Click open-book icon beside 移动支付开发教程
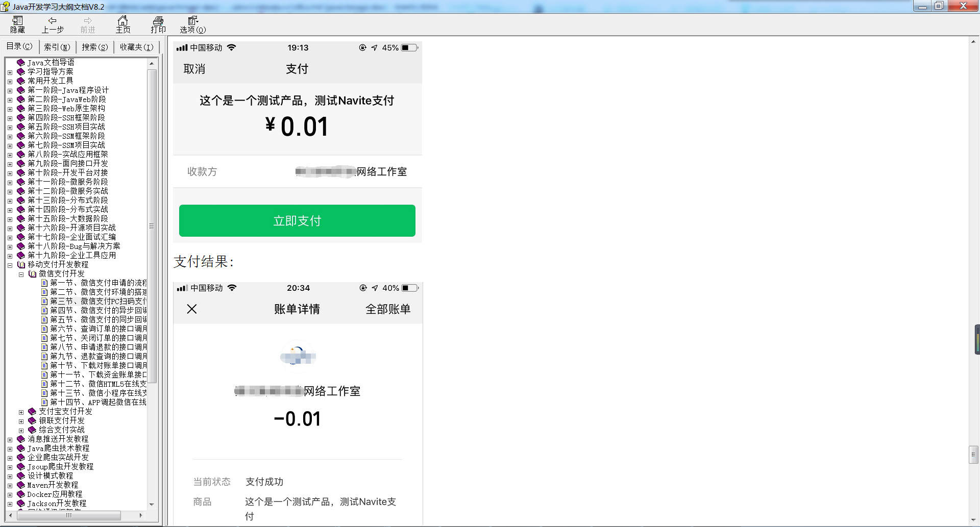This screenshot has height=527, width=980. click(x=21, y=264)
